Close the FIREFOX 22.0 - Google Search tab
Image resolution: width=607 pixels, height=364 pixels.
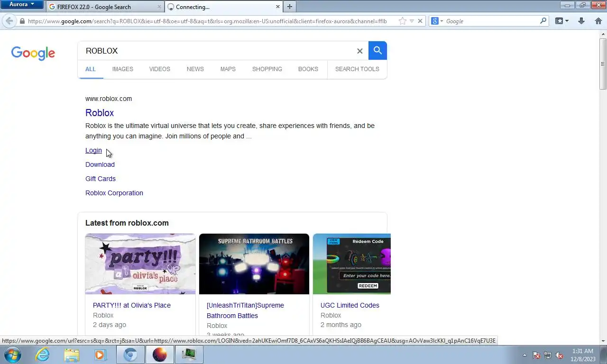(x=159, y=7)
